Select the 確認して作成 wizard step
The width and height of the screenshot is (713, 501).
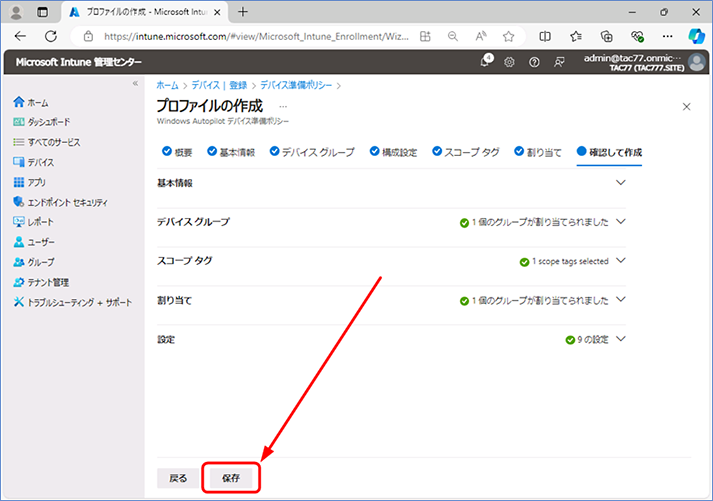(609, 152)
